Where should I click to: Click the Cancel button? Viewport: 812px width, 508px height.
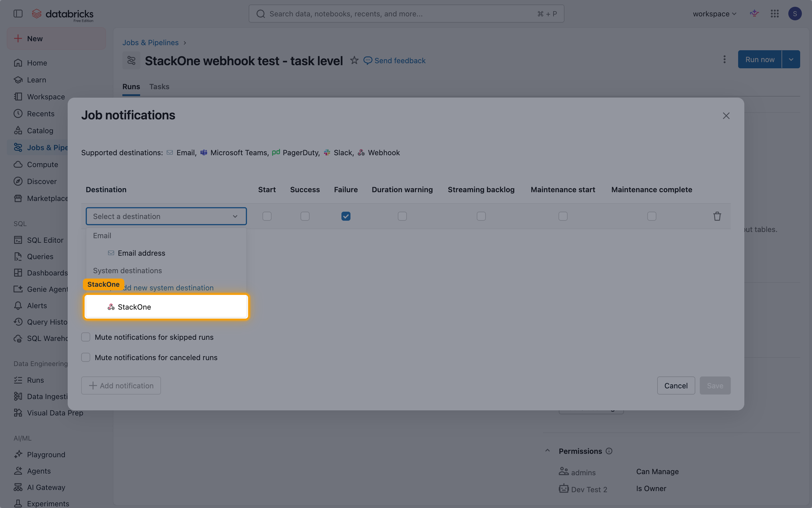point(676,386)
